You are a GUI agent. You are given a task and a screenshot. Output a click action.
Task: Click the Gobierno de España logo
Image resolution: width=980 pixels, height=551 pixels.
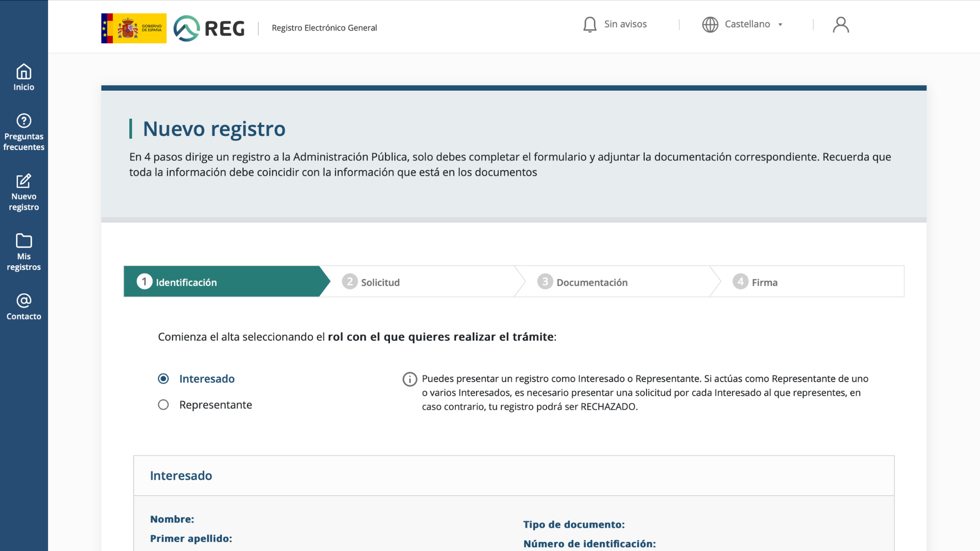[x=134, y=28]
